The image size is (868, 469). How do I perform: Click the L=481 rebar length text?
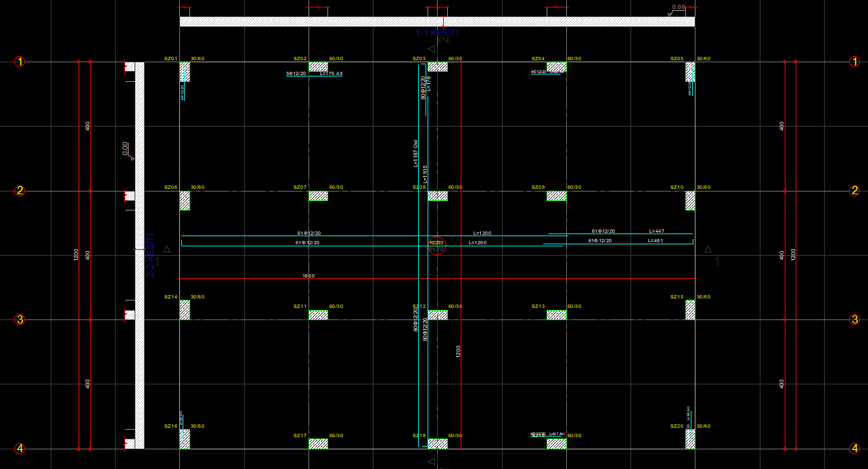(x=656, y=241)
